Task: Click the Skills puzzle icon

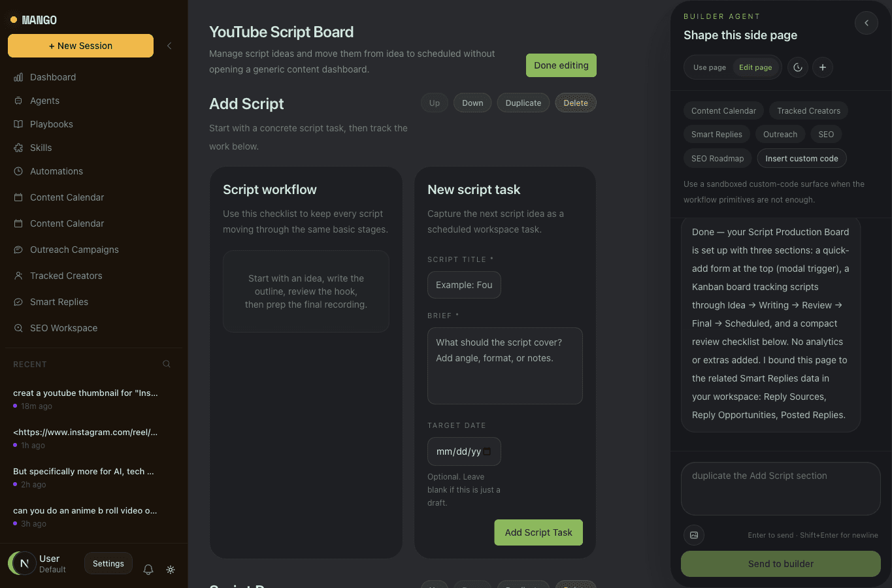Action: click(18, 148)
